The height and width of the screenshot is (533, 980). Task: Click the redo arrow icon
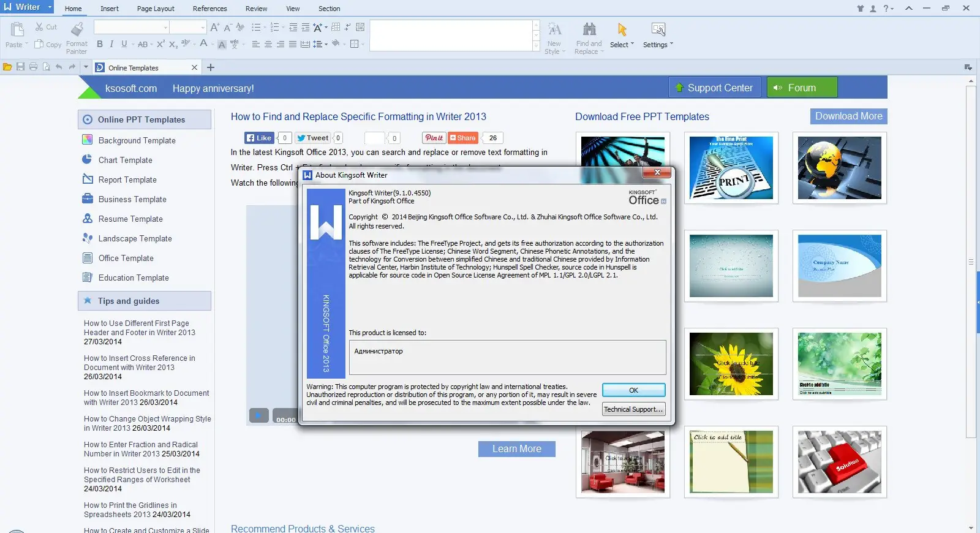[72, 67]
